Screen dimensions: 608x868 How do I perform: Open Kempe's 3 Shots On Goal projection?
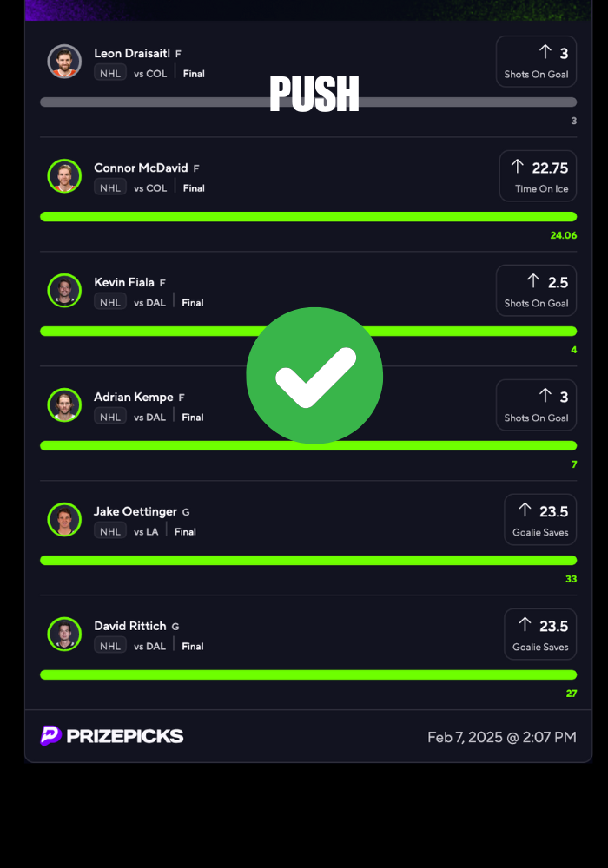pyautogui.click(x=536, y=405)
